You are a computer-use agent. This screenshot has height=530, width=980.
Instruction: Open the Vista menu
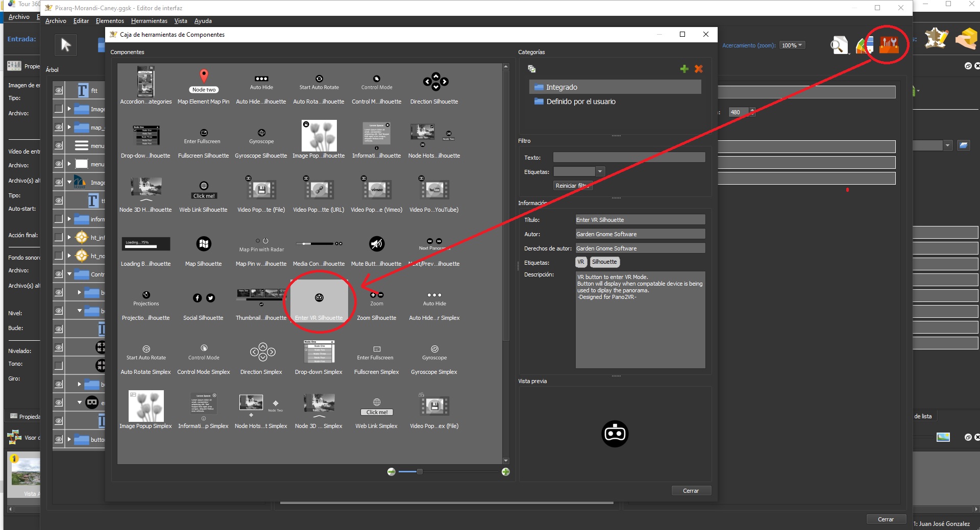tap(181, 21)
